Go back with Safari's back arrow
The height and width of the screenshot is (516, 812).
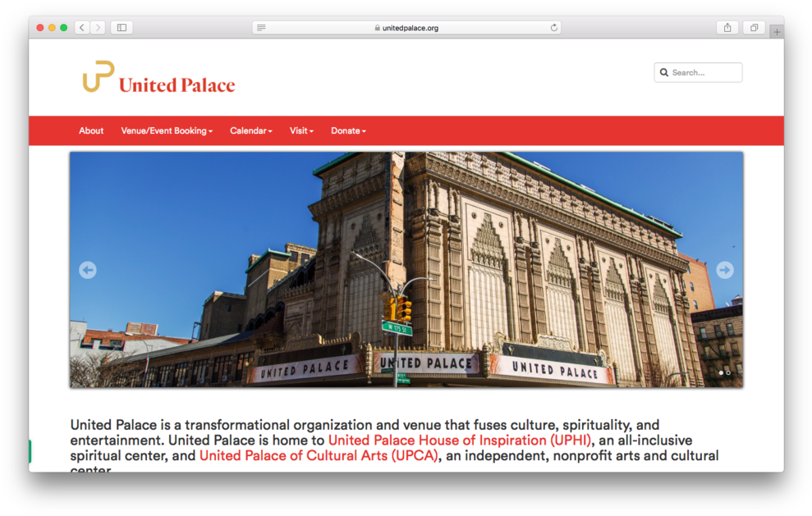pyautogui.click(x=82, y=27)
